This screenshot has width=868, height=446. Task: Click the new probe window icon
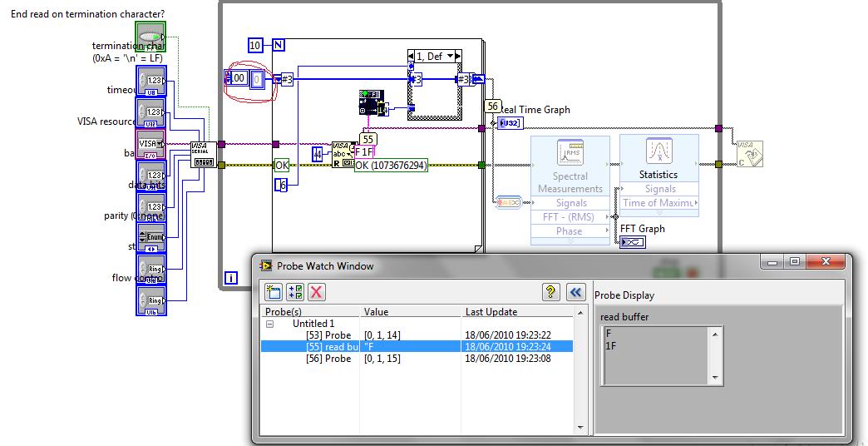coord(274,291)
